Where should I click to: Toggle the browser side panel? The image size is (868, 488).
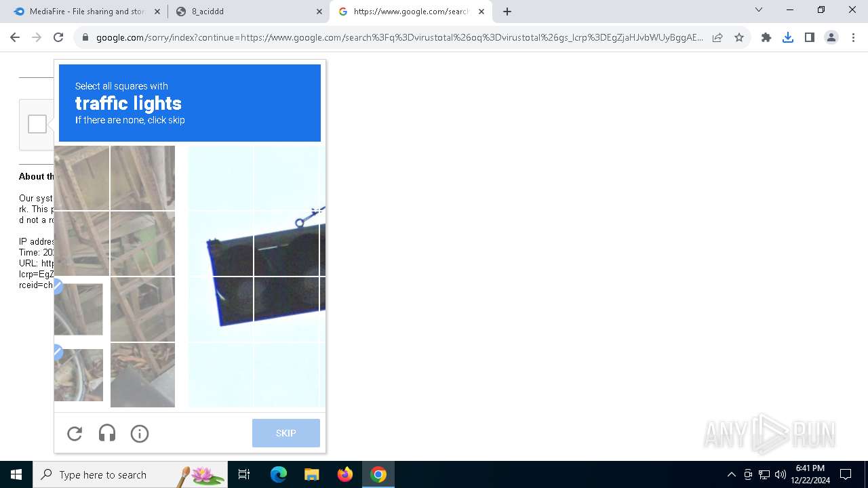point(810,37)
